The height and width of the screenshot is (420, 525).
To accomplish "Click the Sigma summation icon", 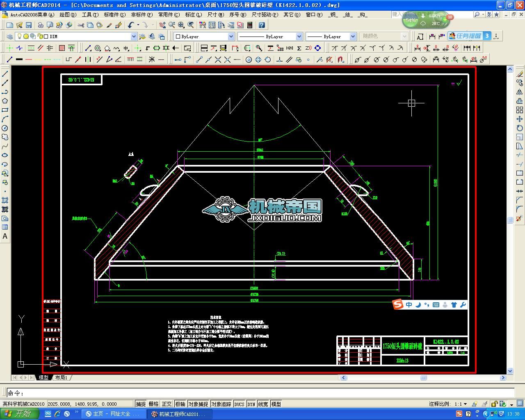I will pos(299,48).
